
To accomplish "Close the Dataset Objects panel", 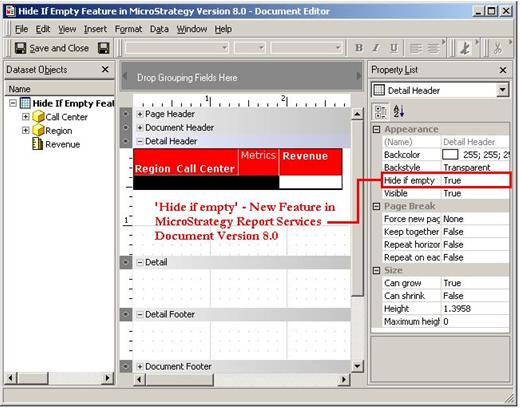I will pos(105,69).
